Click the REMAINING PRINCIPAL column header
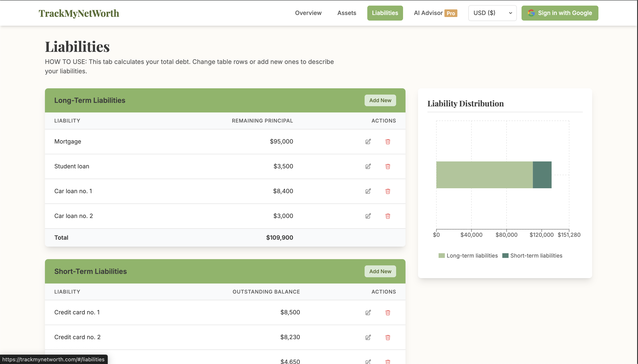Screen dimensions: 638x364 tap(262, 121)
